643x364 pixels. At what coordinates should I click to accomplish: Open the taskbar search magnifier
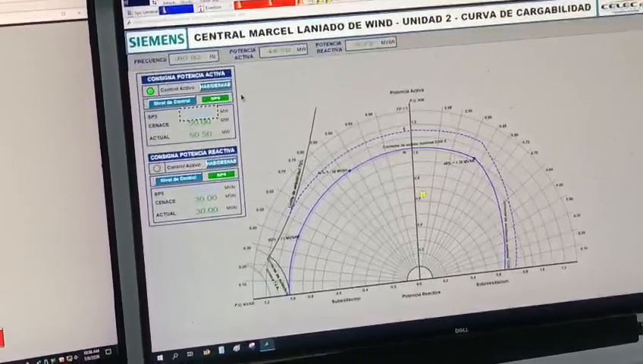(x=174, y=356)
